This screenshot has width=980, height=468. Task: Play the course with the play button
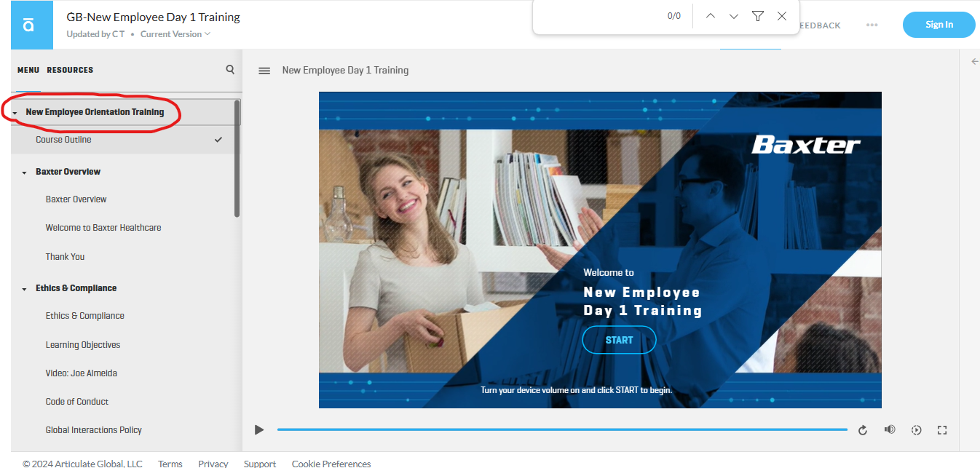click(259, 430)
